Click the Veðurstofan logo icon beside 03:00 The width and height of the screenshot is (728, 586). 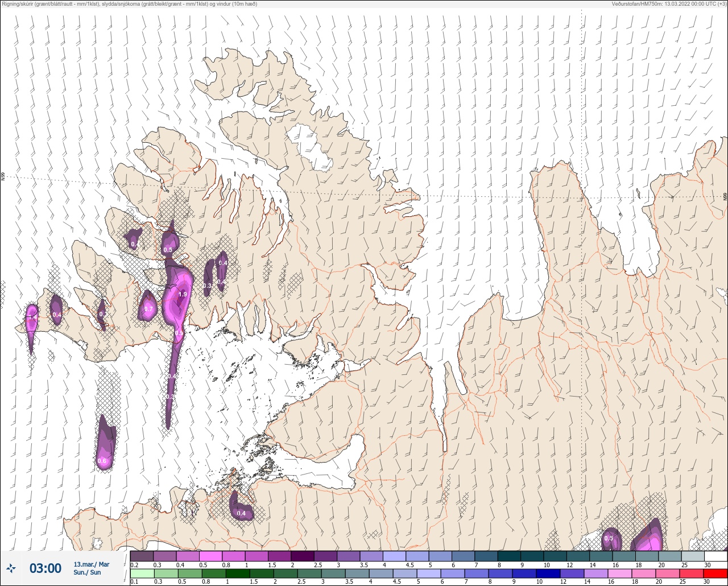[11, 568]
